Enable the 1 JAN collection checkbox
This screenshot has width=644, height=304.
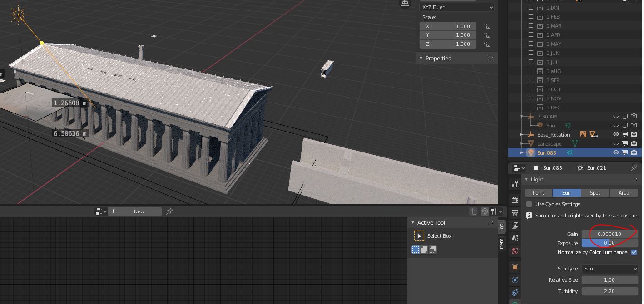[x=530, y=8]
